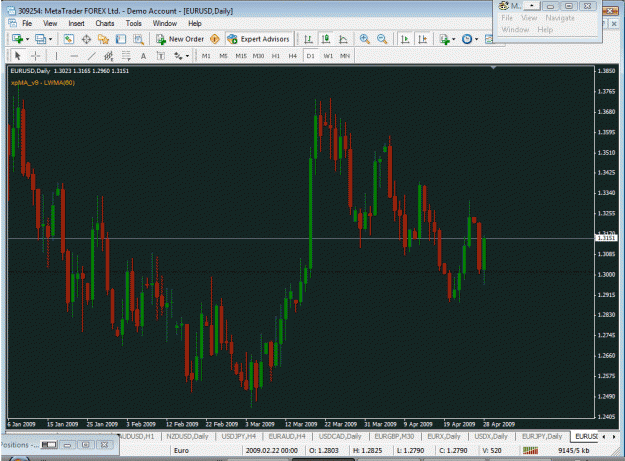
Task: Toggle the Navigator star-folder icon
Action: point(103,39)
